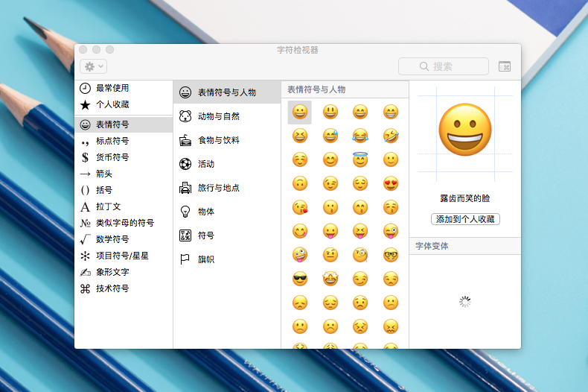588x392 pixels.
Task: Choose the sweat smile emoji
Action: click(330, 136)
